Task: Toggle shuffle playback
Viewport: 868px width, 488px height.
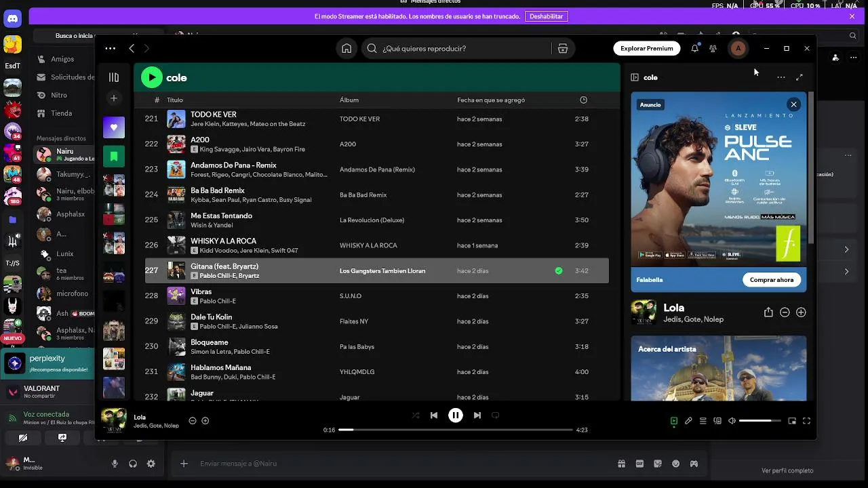Action: [416, 415]
